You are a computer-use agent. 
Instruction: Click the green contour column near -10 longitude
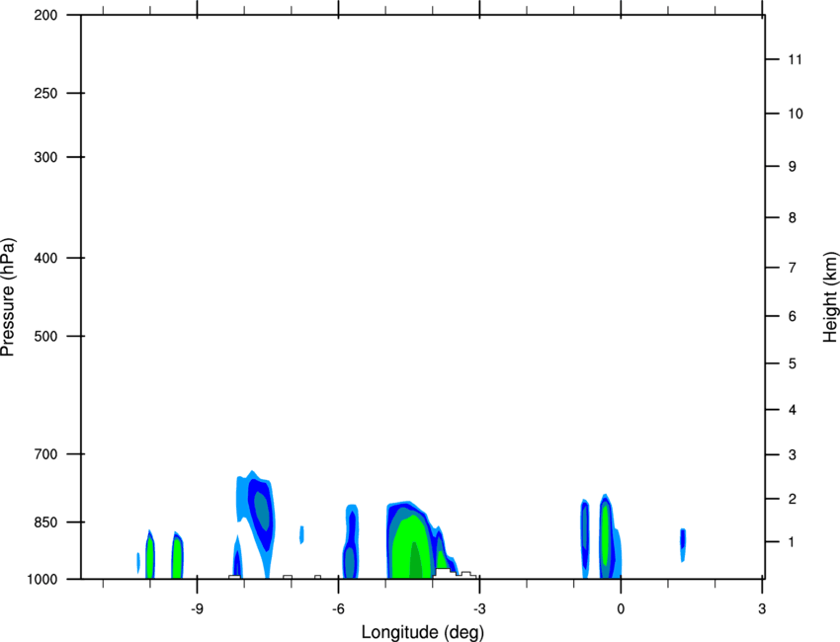pyautogui.click(x=150, y=557)
